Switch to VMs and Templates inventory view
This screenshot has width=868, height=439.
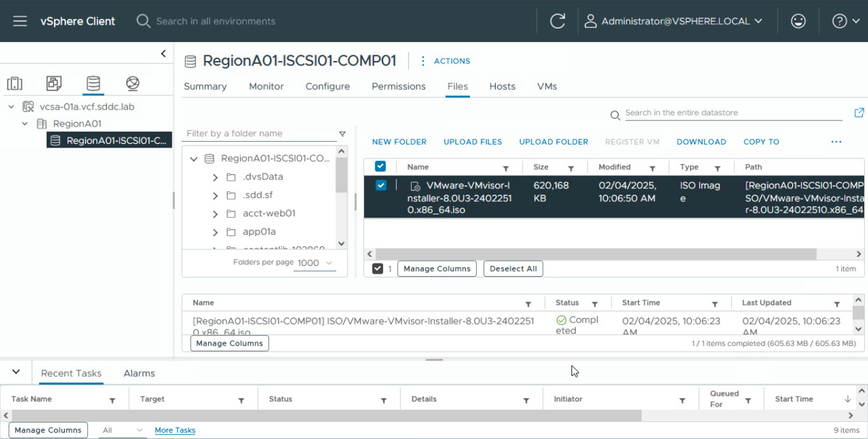[x=54, y=83]
